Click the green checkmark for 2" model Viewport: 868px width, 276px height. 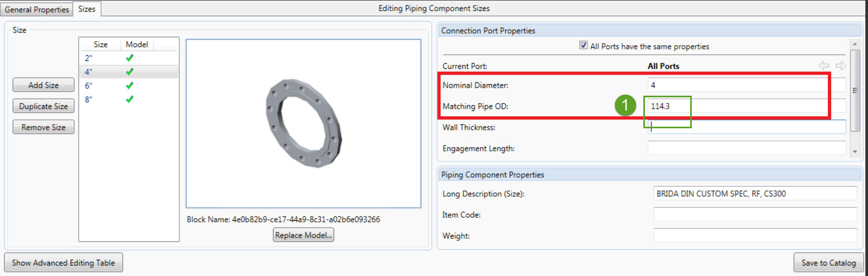(x=129, y=58)
